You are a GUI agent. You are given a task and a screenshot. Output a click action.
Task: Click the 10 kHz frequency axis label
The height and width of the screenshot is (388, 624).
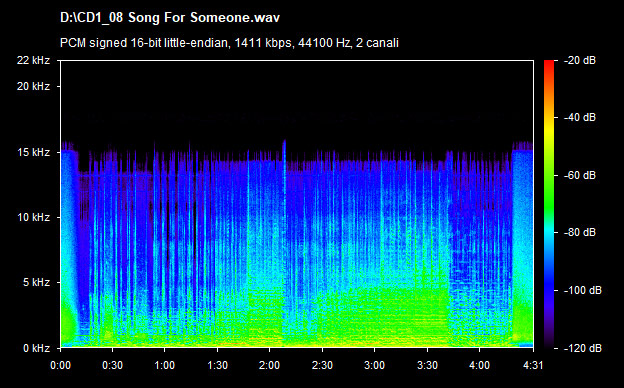(33, 217)
